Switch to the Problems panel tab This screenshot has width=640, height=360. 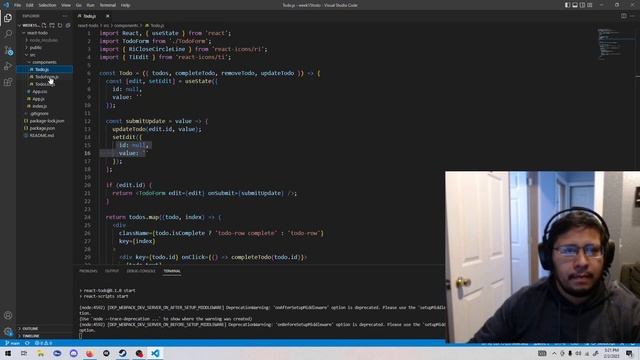pos(88,271)
